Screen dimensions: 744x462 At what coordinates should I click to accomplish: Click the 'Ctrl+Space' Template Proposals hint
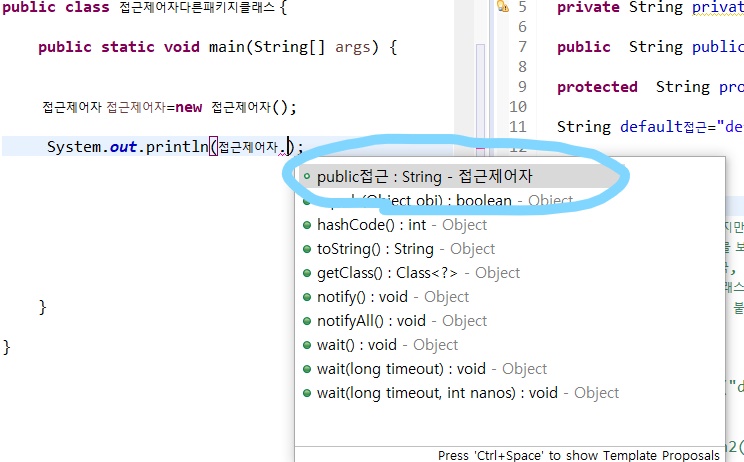[578, 455]
